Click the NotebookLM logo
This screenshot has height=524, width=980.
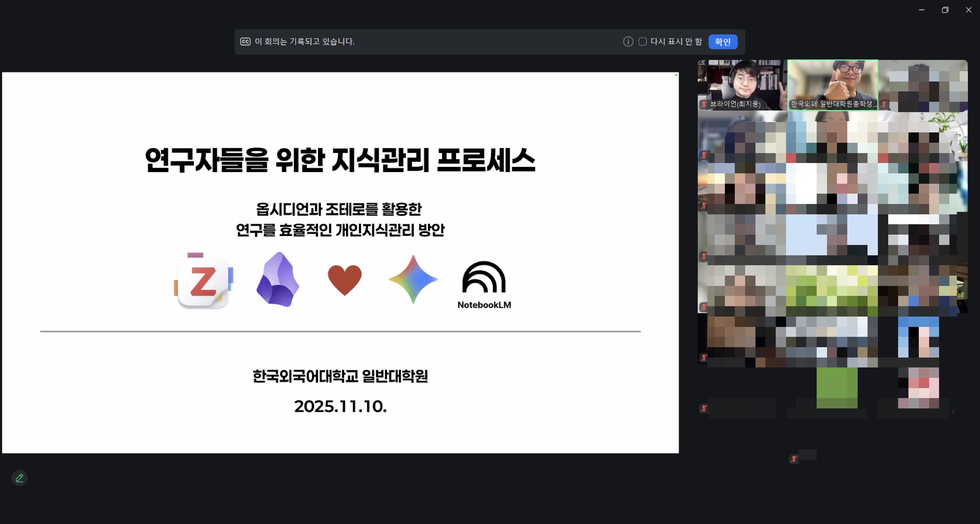point(484,284)
